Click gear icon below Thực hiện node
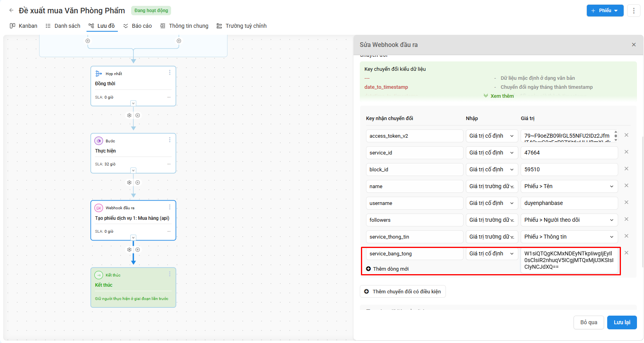 [x=129, y=183]
